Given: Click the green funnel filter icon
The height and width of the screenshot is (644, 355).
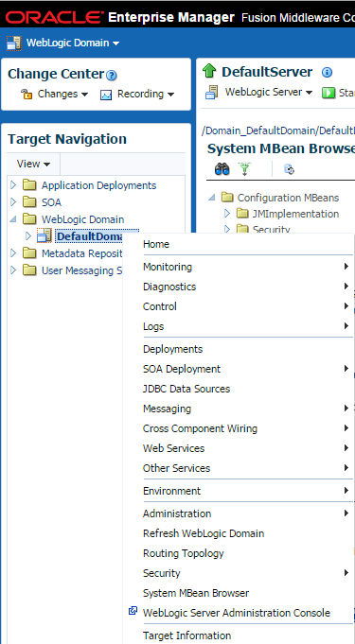Looking at the screenshot, I should (x=245, y=169).
